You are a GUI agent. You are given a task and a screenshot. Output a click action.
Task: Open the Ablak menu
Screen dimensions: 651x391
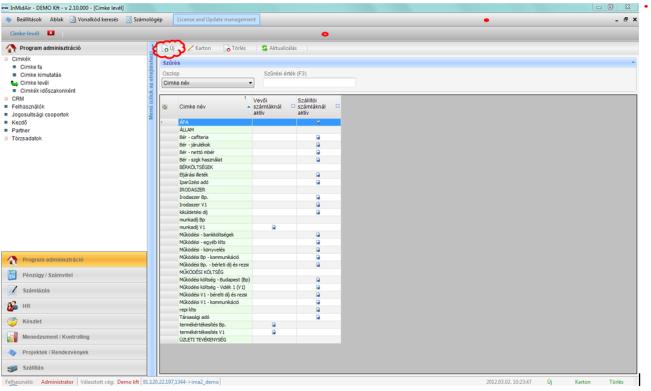56,20
